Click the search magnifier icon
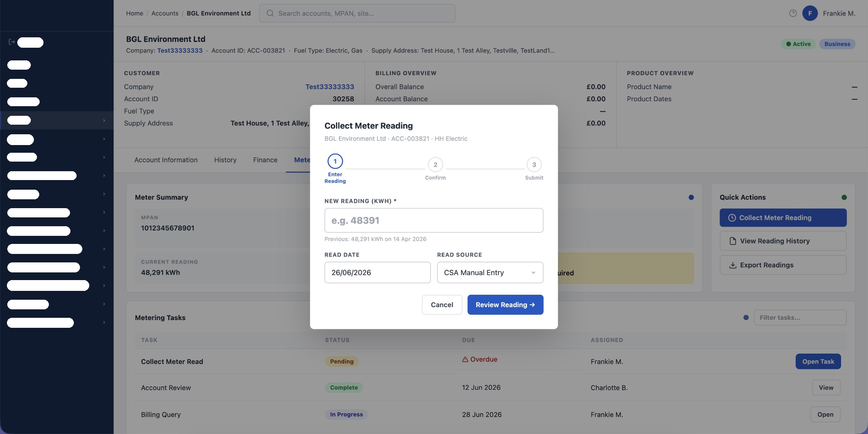 270,13
